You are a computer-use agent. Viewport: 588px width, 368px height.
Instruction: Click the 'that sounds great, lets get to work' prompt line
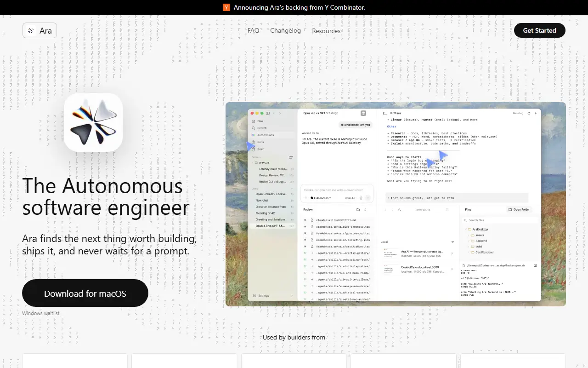457,198
